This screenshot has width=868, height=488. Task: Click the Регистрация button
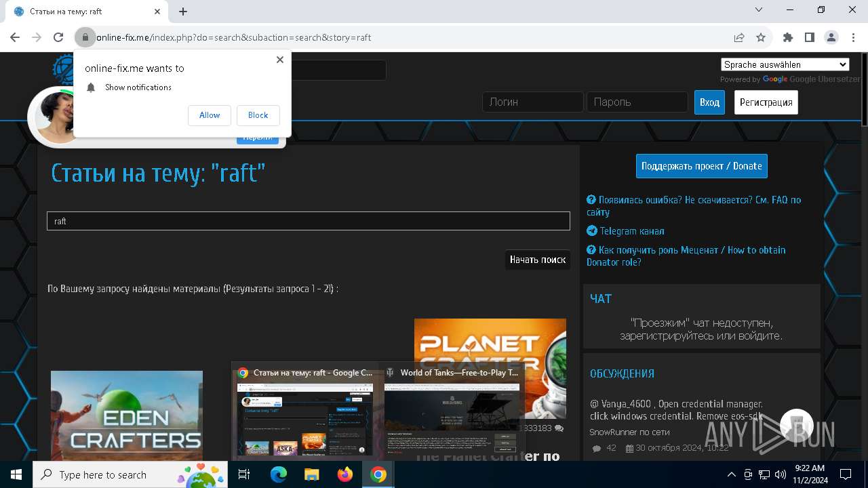[x=766, y=102]
